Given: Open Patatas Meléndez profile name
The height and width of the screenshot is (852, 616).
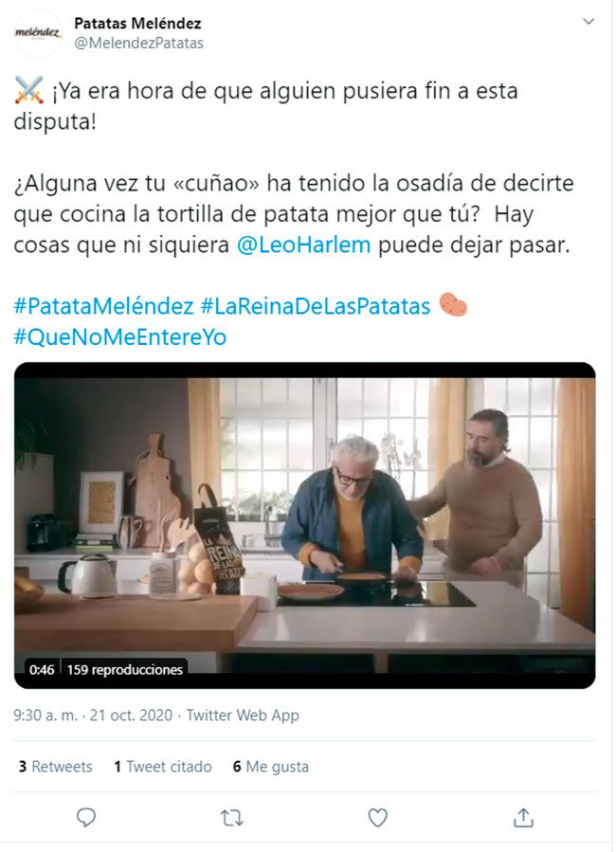Looking at the screenshot, I should tap(137, 24).
